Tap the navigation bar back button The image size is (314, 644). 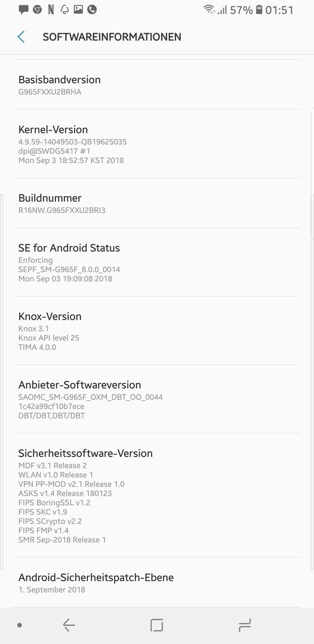[x=69, y=625]
